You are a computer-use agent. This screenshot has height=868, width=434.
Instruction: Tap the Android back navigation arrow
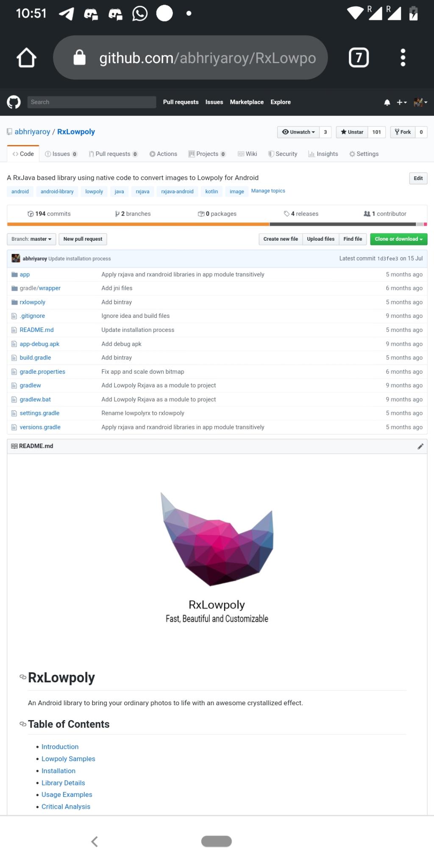95,841
